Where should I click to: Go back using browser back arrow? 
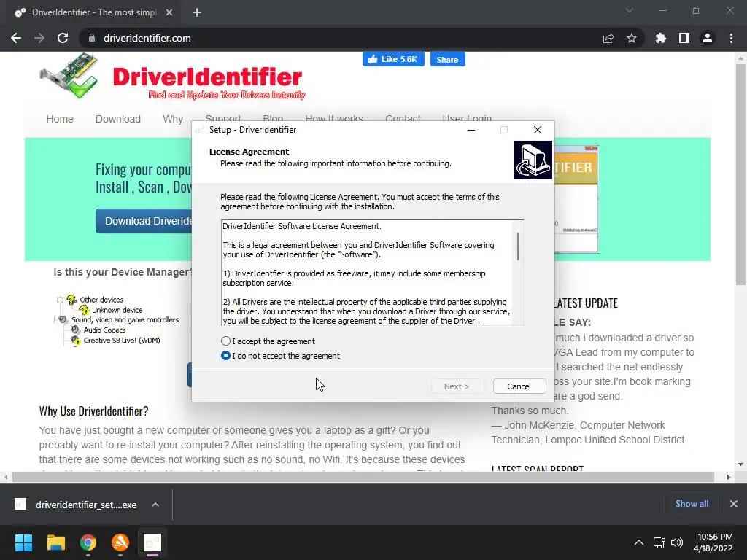tap(16, 38)
